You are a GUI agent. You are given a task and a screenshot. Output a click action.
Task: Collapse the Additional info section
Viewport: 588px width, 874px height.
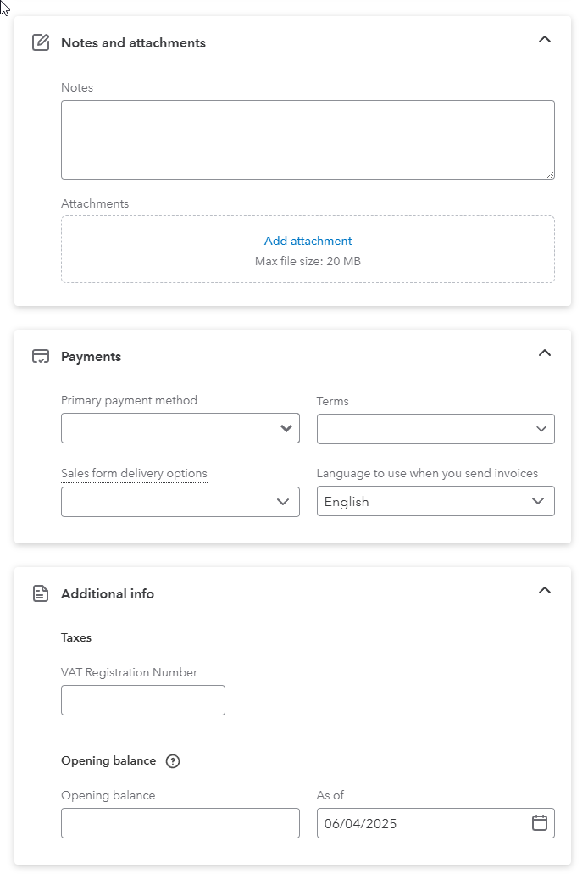(x=545, y=590)
